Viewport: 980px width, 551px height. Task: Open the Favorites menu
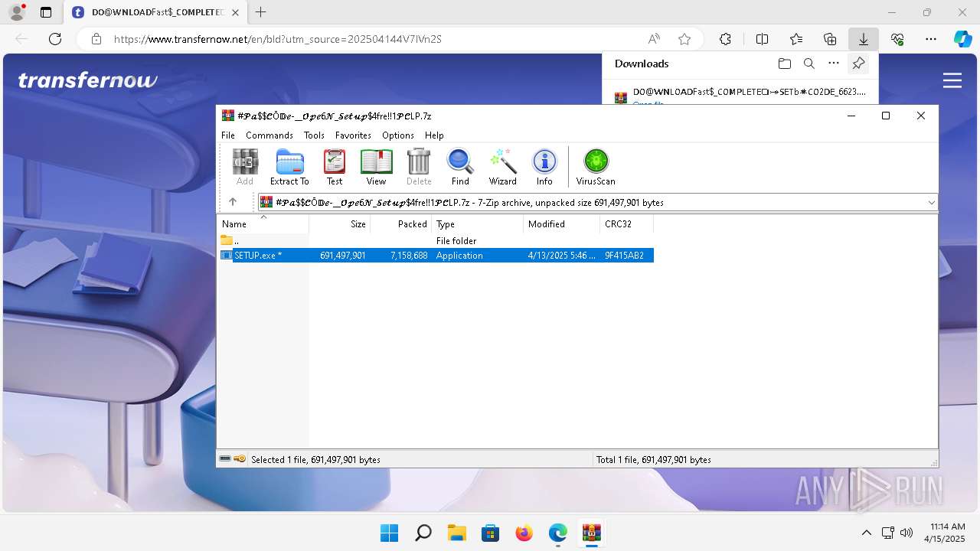coord(353,135)
